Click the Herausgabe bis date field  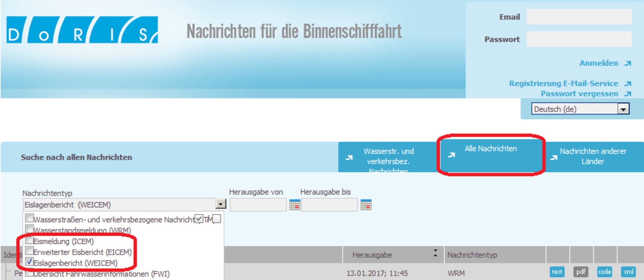pos(329,205)
